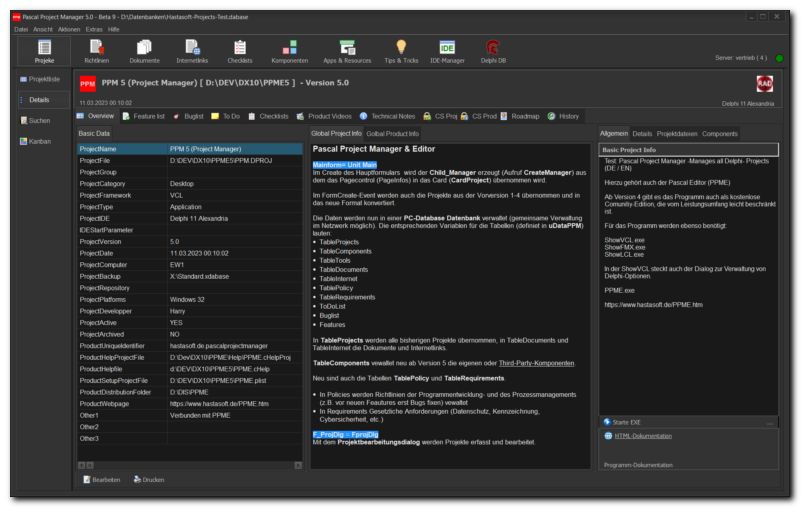The height and width of the screenshot is (508, 801).
Task: Open the Ansicht menu
Action: pos(43,29)
